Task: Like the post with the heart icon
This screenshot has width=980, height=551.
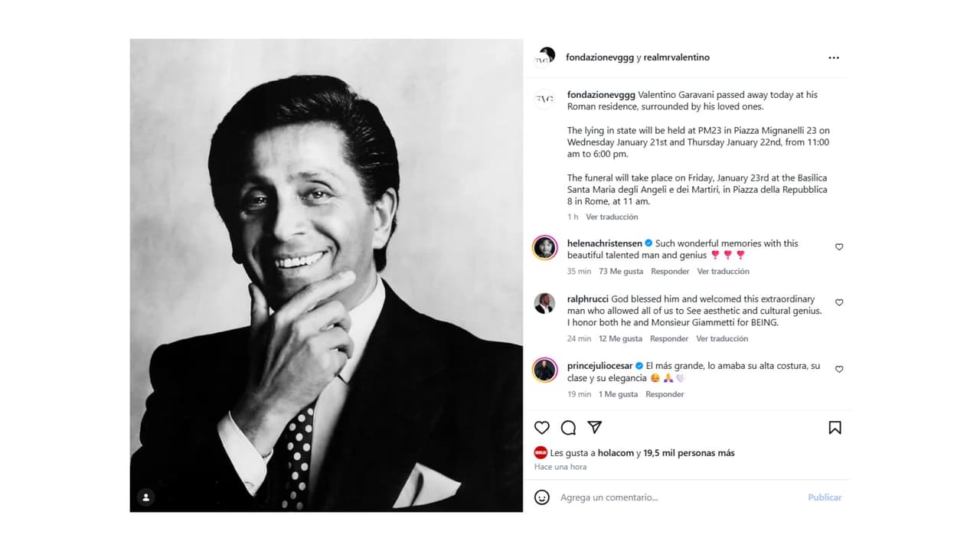Action: click(x=541, y=428)
